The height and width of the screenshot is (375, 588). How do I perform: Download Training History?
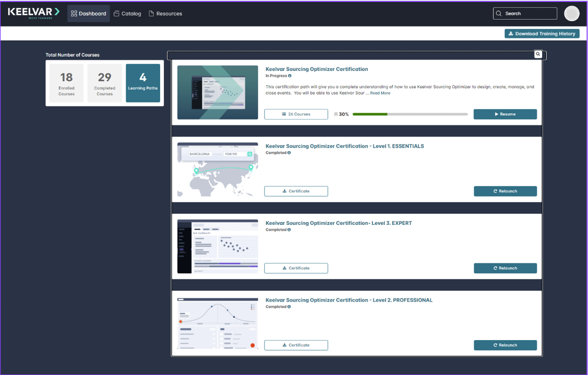(x=542, y=34)
